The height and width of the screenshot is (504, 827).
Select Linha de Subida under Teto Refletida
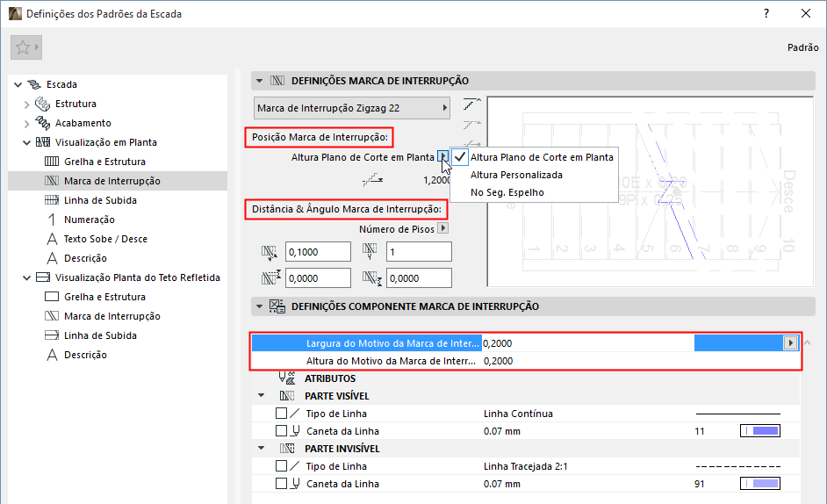100,335
